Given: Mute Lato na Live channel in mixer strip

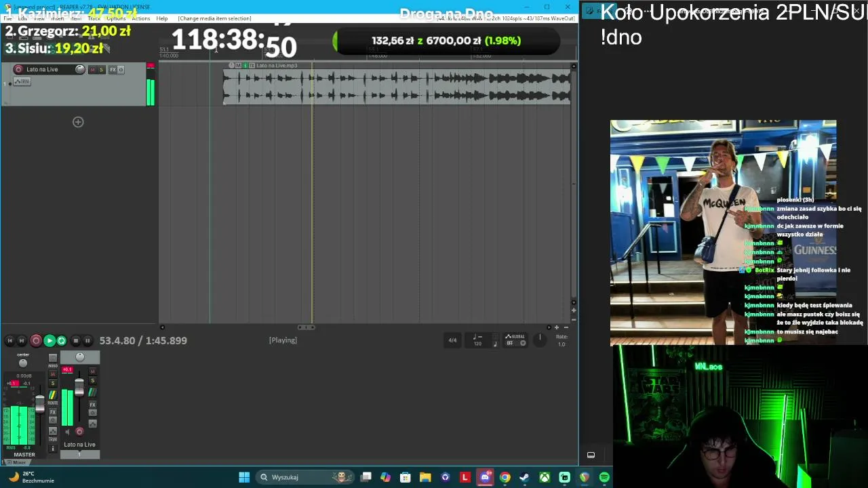Looking at the screenshot, I should tap(93, 372).
